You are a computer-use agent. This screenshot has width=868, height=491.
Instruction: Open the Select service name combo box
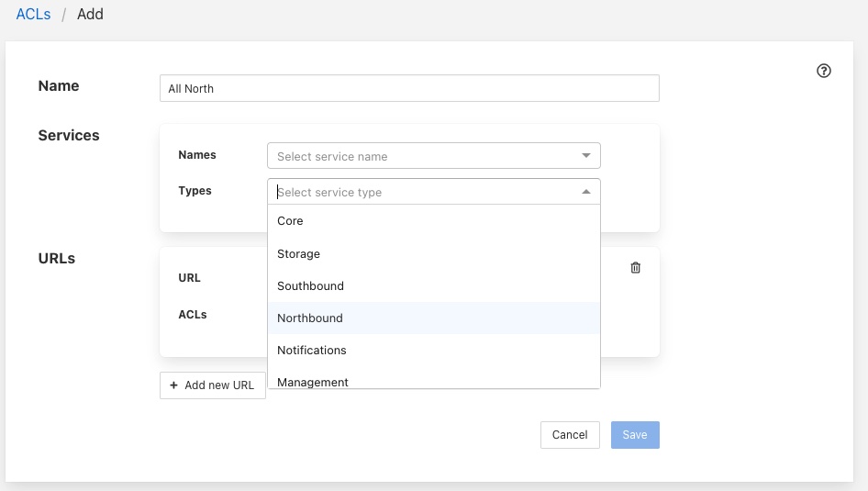(424, 156)
